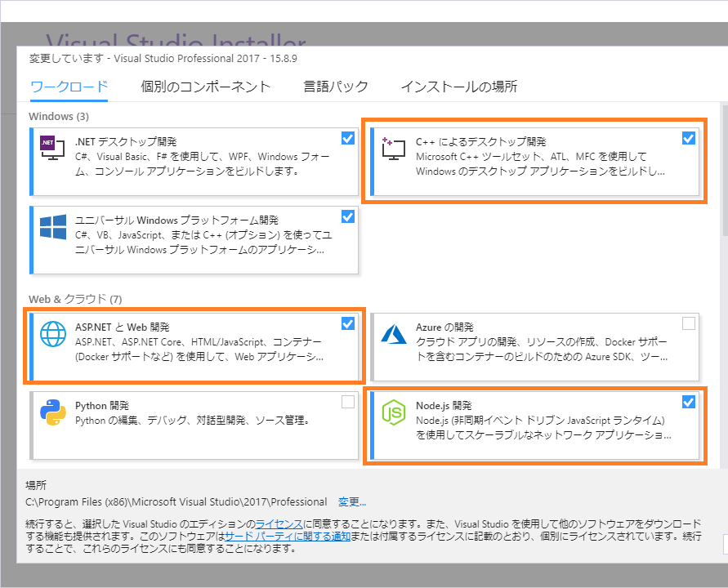The height and width of the screenshot is (588, 728).
Task: Uncheck the C++ によるデスクトップ開発 workload
Action: tap(687, 138)
